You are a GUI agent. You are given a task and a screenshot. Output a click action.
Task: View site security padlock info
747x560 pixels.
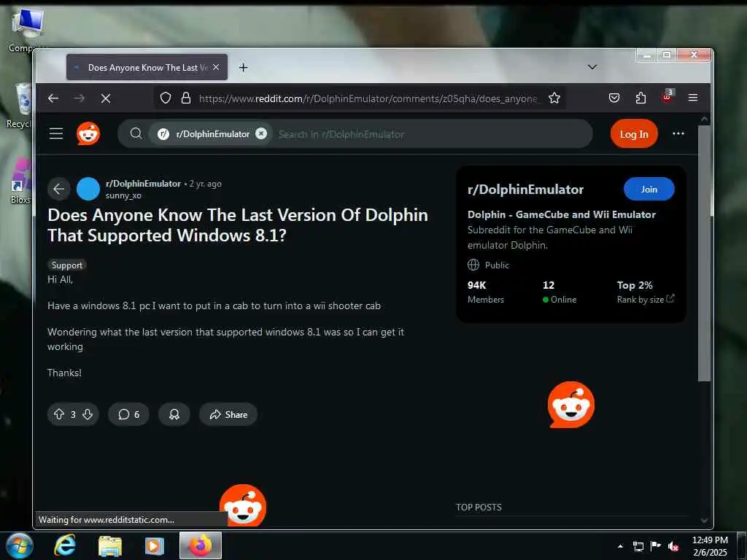point(186,98)
